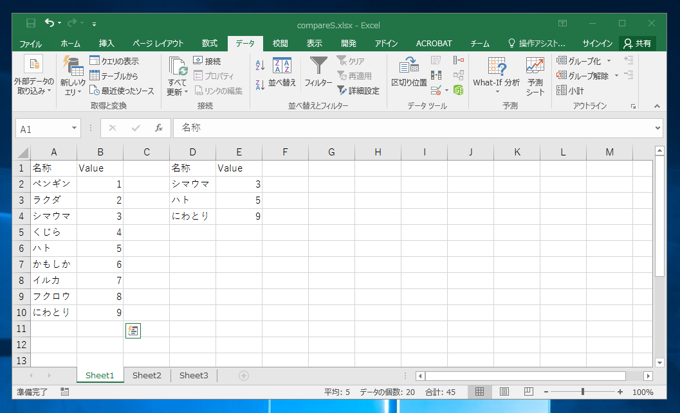Viewport: 680px width, 413px height.
Task: Open Advanced filter (詳細設定)
Action: 358,91
